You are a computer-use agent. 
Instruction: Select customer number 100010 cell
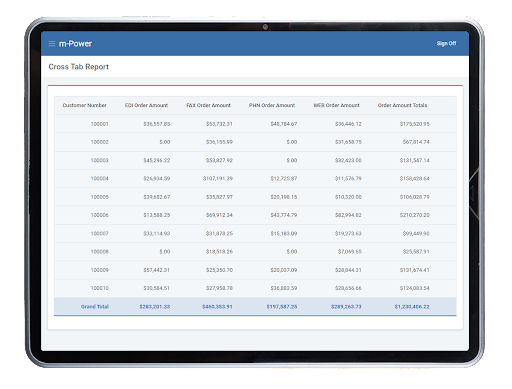[100, 288]
